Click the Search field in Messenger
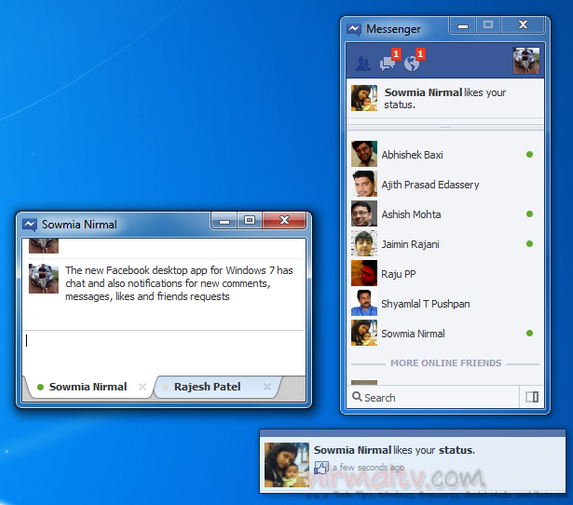Image resolution: width=573 pixels, height=505 pixels. (433, 397)
